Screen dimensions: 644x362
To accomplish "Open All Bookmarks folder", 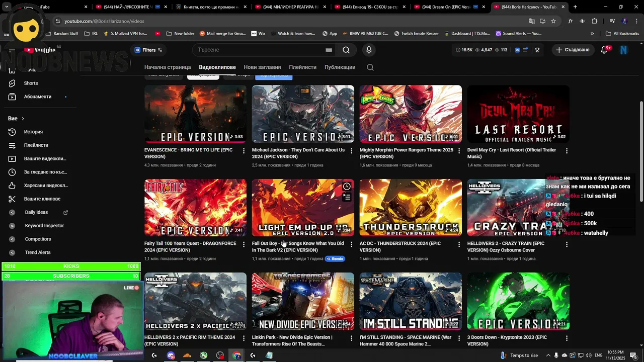I will 622,34.
